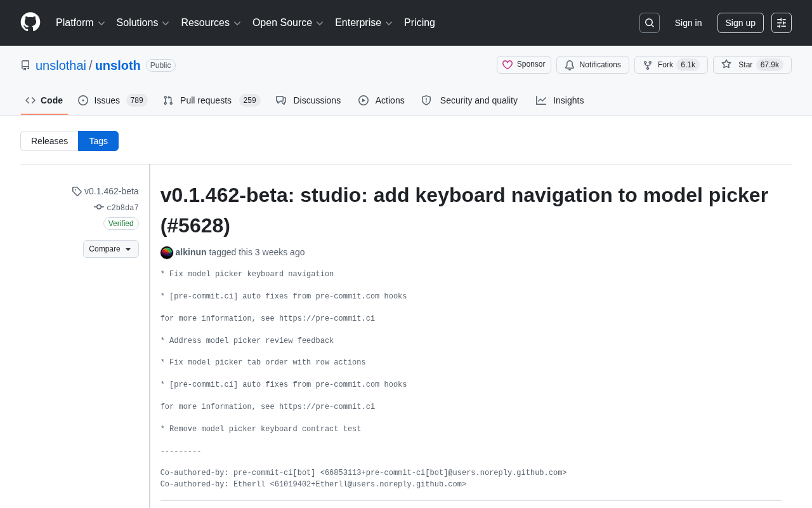
Task: Expand the Open Source menu
Action: [x=288, y=23]
